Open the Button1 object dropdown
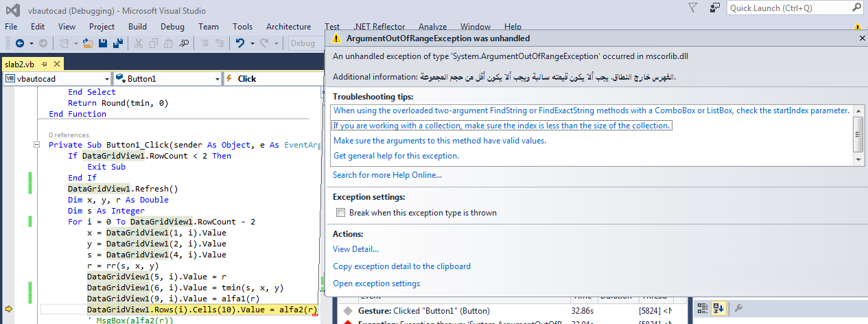The image size is (868, 324). click(216, 79)
